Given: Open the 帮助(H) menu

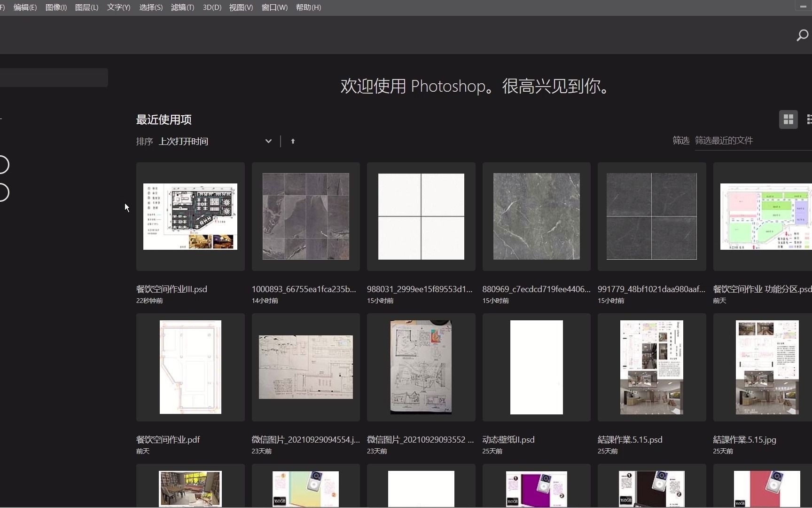Looking at the screenshot, I should click(308, 8).
